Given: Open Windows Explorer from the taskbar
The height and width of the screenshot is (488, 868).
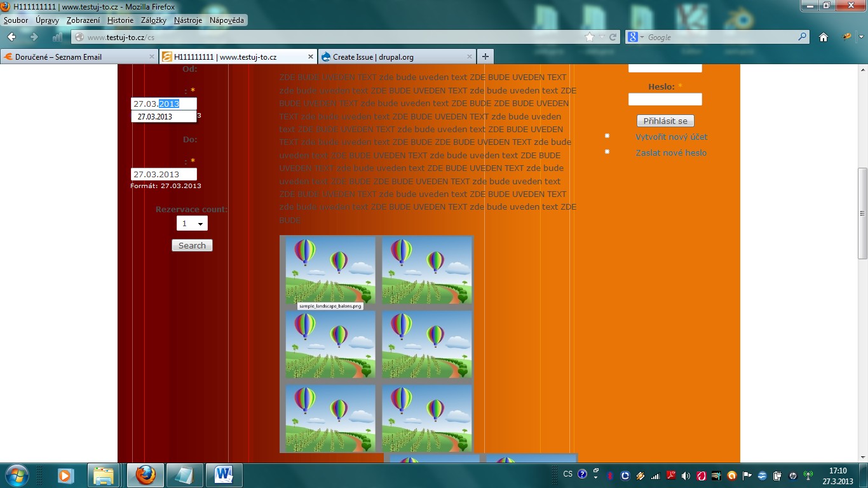Looking at the screenshot, I should point(104,475).
